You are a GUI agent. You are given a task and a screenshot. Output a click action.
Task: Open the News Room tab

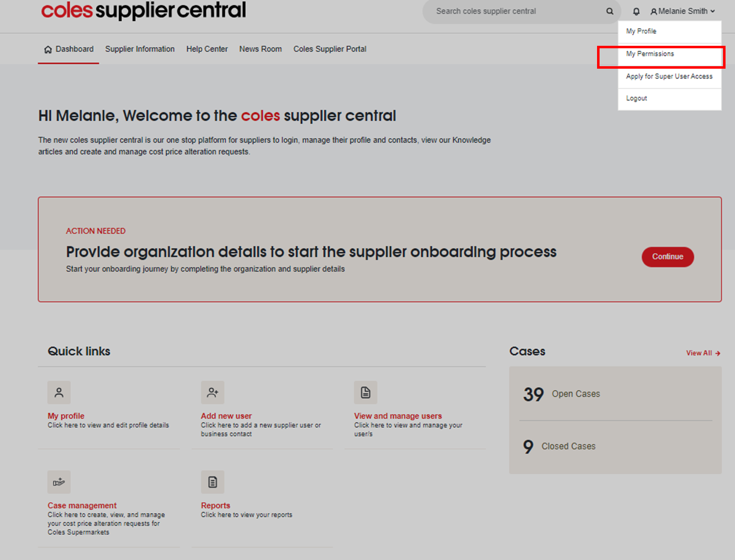[x=260, y=49]
